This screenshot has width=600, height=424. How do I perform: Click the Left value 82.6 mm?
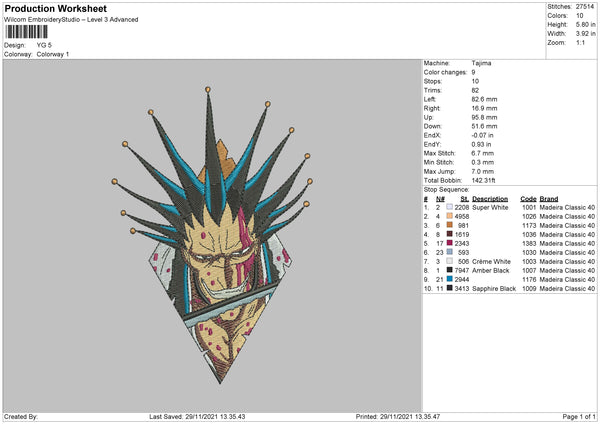[x=484, y=99]
